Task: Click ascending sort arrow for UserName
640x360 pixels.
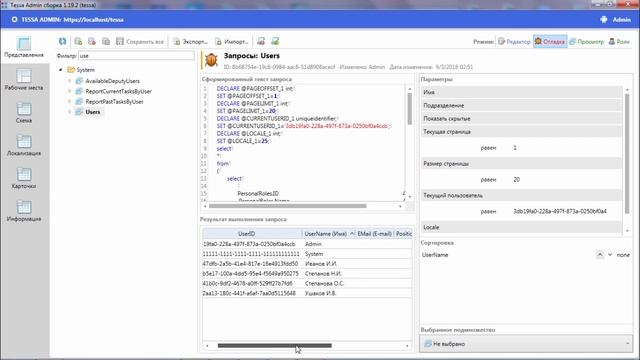Action: pos(600,254)
